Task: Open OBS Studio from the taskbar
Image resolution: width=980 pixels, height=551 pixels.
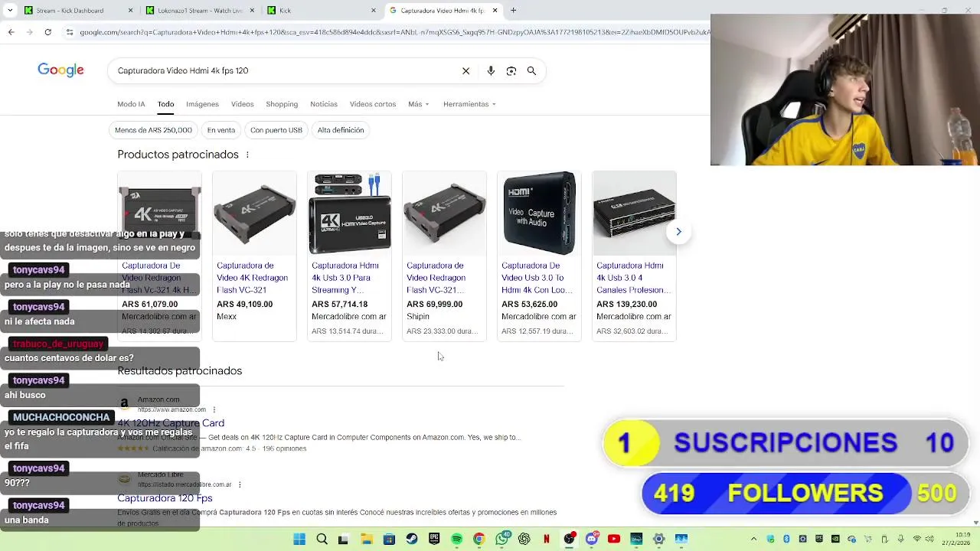Action: point(569,539)
